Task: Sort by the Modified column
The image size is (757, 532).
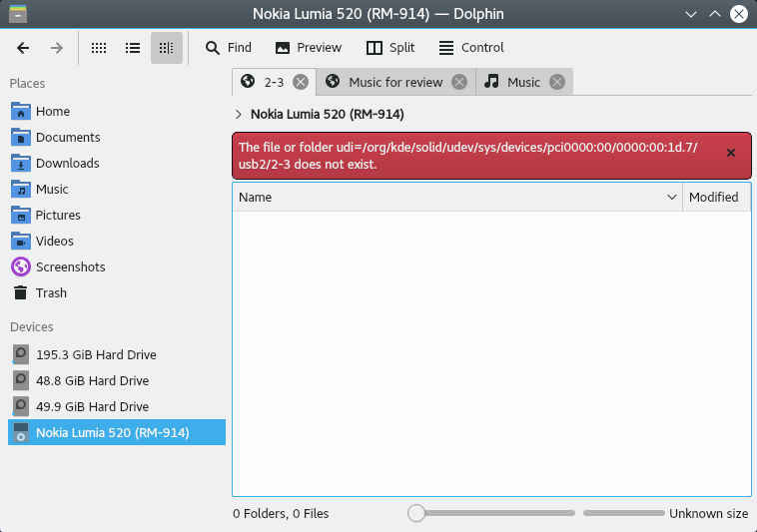Action: (716, 198)
